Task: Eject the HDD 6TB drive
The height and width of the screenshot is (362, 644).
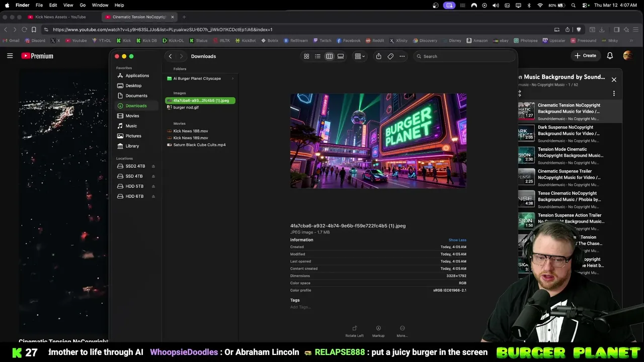Action: coord(153,196)
